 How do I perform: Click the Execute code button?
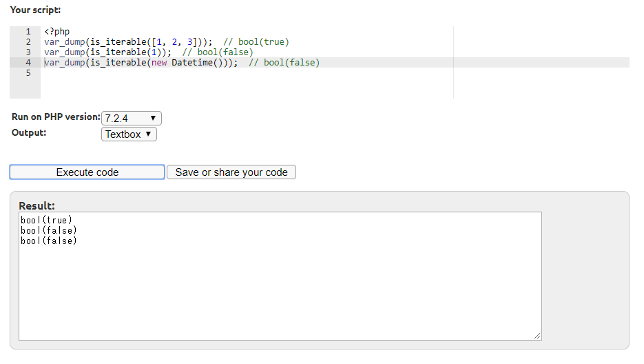coord(87,172)
